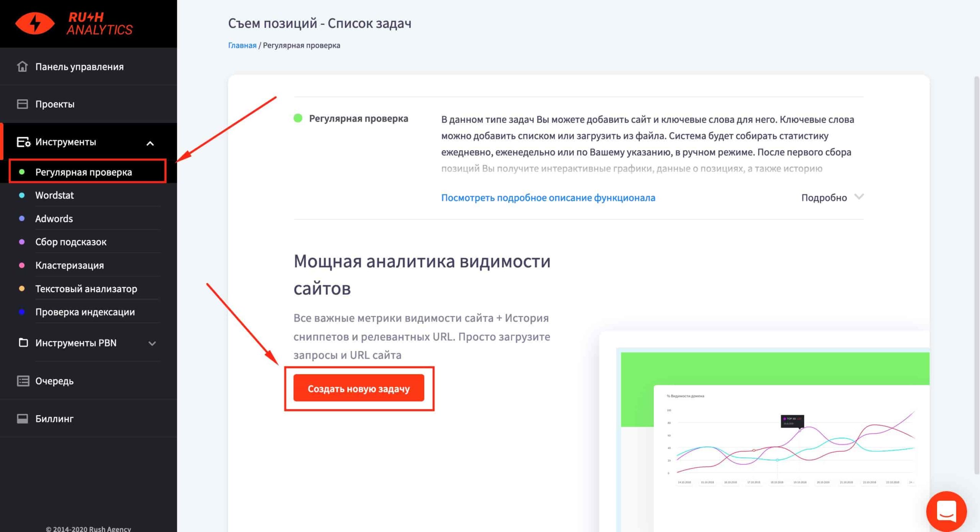Click the Проекты card icon
Viewport: 980px width, 532px height.
pos(22,104)
